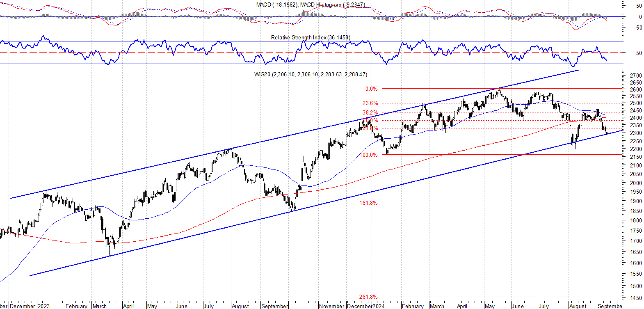This screenshot has width=644, height=309.
Task: Select the 2650 price axis label
Action: (636, 82)
